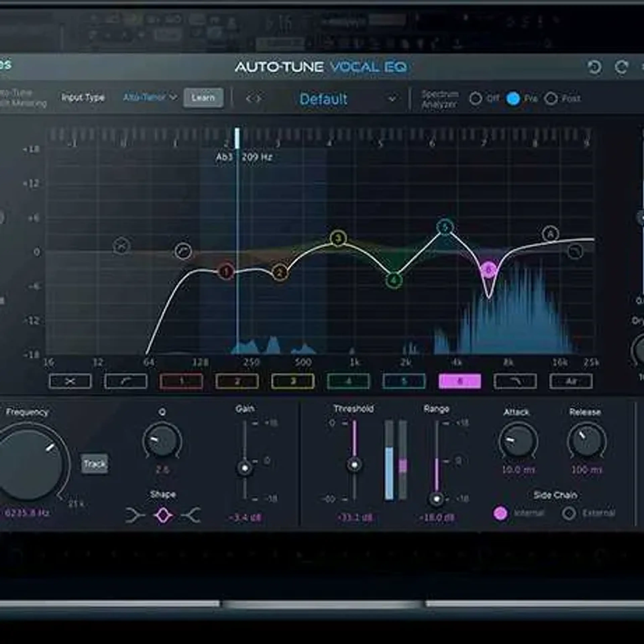Click the undo arrow in the header
This screenshot has width=644, height=644.
tap(594, 67)
